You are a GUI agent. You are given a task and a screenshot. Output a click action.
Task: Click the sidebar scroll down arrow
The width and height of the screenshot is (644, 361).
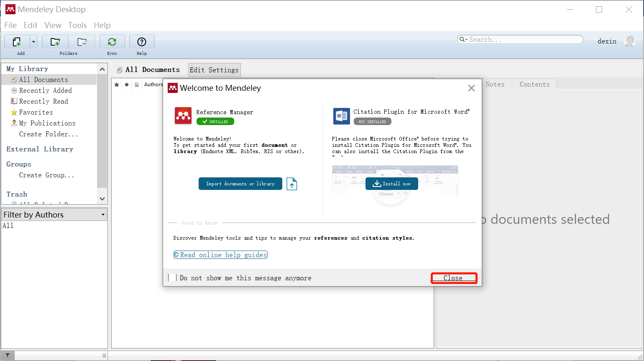[x=102, y=199]
